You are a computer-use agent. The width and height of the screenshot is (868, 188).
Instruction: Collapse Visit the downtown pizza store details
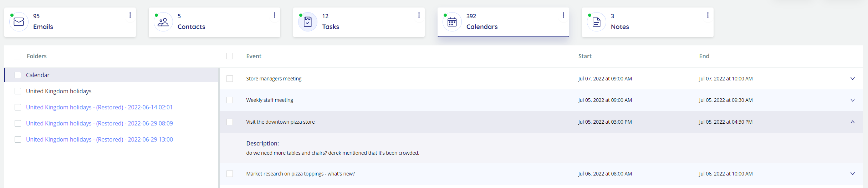click(x=853, y=122)
